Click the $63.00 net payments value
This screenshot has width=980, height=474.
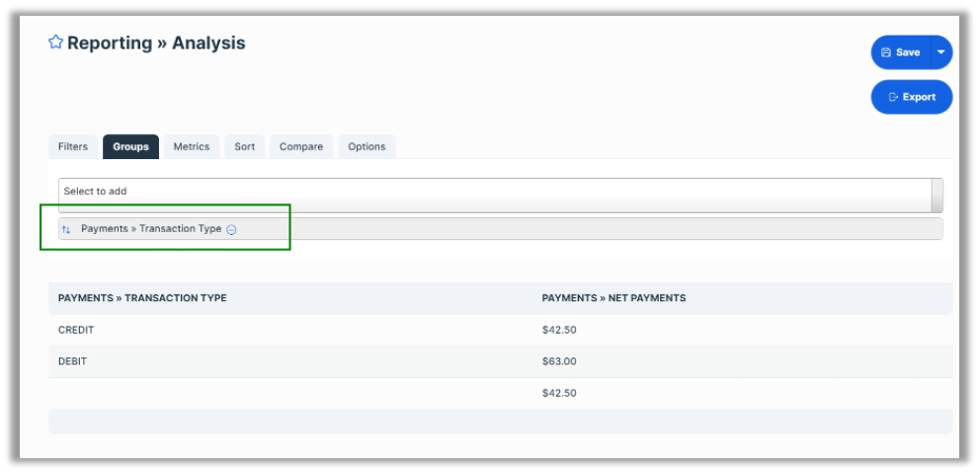(x=559, y=361)
